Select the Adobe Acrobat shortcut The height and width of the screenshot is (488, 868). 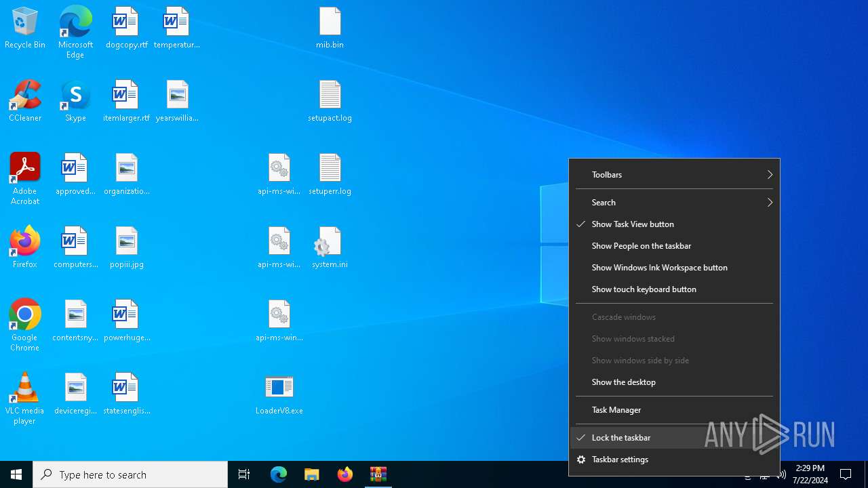pos(25,179)
